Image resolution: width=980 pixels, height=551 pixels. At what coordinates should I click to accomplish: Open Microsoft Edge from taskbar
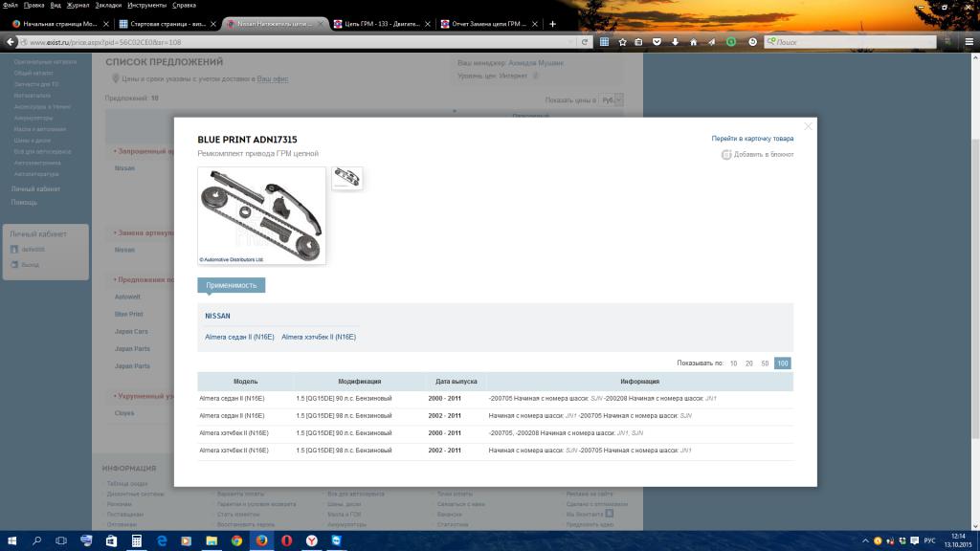point(162,540)
